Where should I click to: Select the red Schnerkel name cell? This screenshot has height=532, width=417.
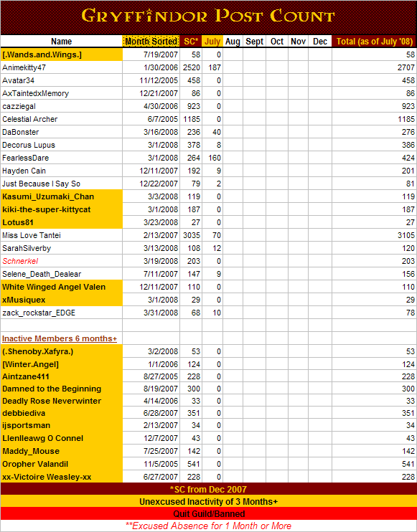click(x=62, y=261)
